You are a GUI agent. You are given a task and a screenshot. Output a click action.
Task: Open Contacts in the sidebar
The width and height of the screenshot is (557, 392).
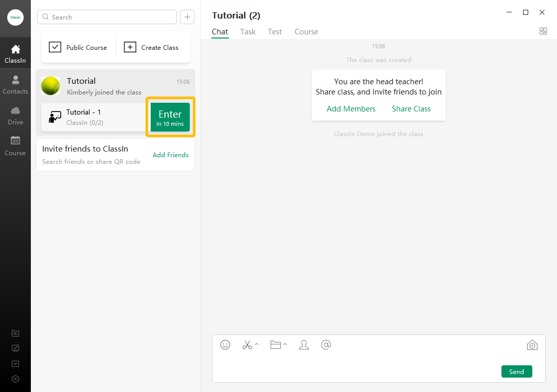(15, 85)
